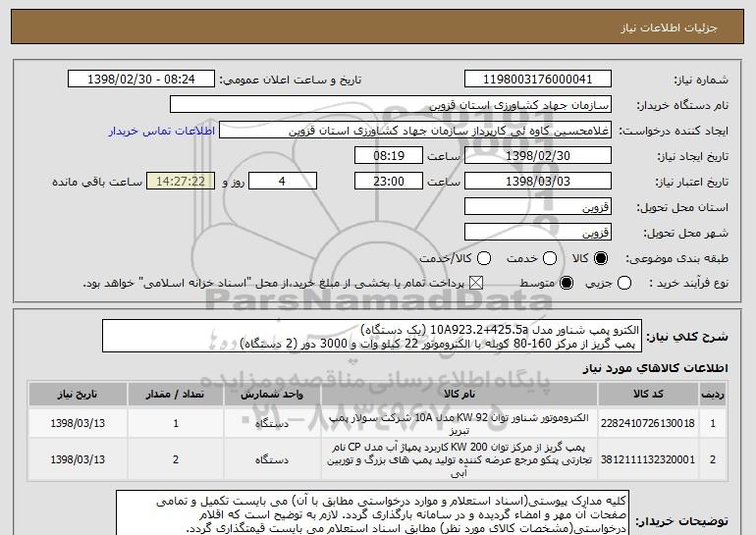756x535 pixels.
Task: Click the row number 1 cell
Action: (x=712, y=424)
